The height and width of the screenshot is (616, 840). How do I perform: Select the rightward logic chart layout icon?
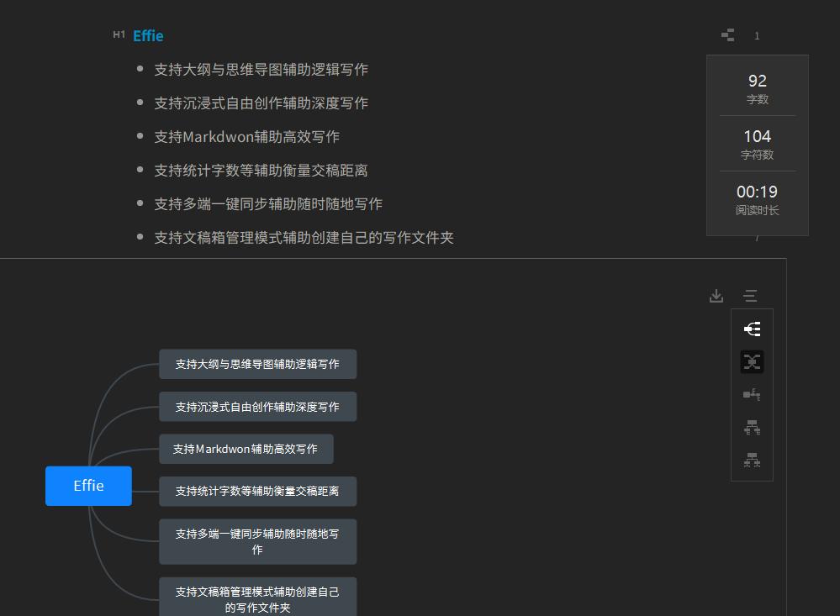click(x=752, y=329)
